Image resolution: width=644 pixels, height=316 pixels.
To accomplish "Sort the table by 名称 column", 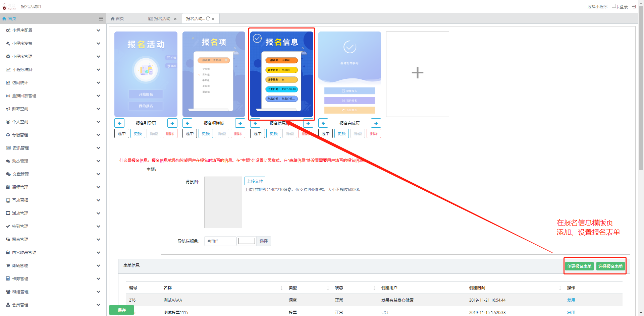I will (x=281, y=288).
